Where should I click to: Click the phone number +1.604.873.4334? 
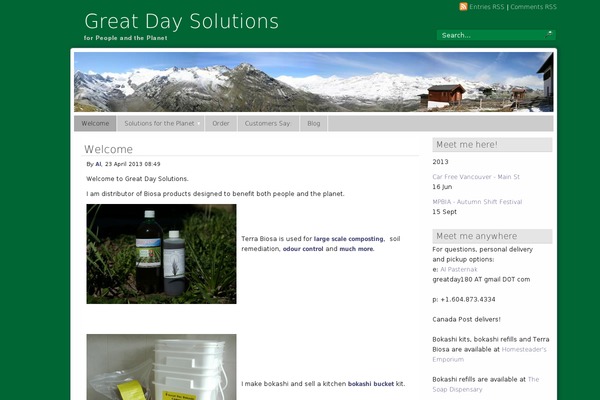[x=468, y=299]
